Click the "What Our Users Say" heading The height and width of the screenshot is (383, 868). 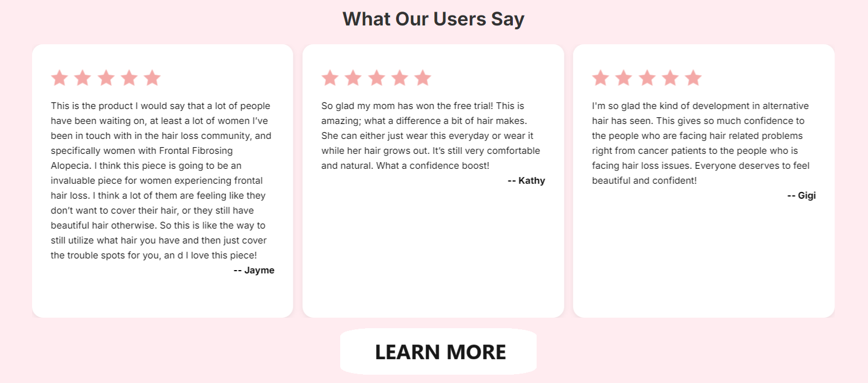coord(433,19)
